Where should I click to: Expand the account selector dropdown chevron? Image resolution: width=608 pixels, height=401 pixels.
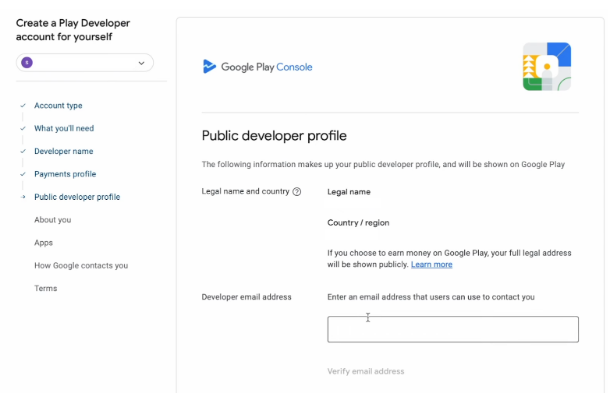pyautogui.click(x=141, y=63)
